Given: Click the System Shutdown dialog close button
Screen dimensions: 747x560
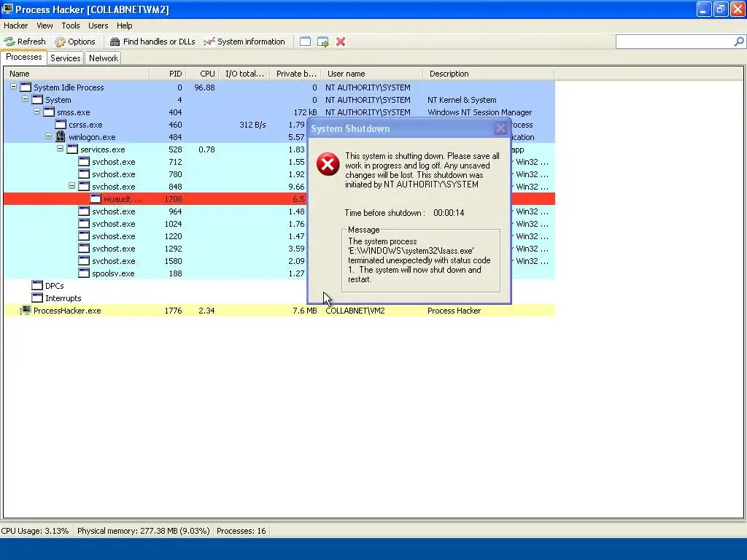Looking at the screenshot, I should tap(500, 128).
